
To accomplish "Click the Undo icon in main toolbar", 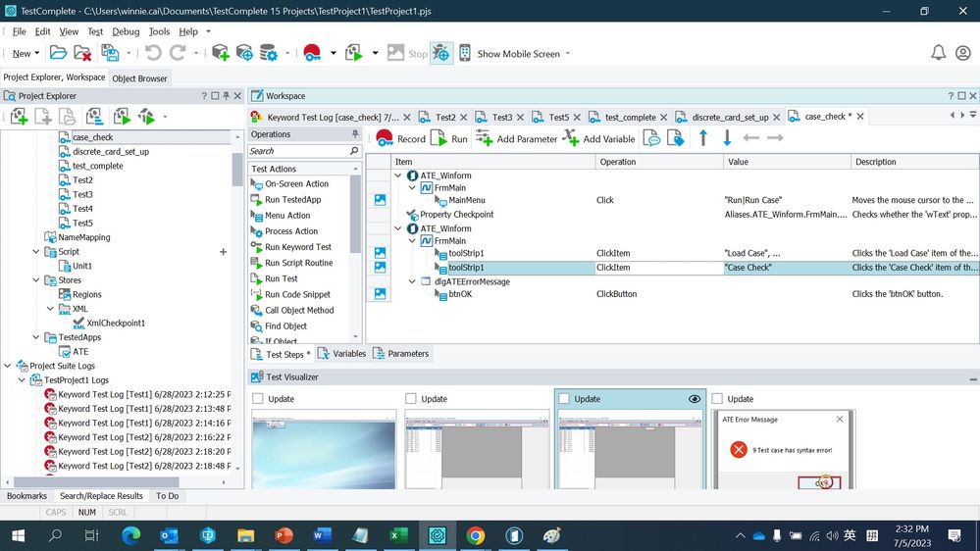I will tap(153, 53).
